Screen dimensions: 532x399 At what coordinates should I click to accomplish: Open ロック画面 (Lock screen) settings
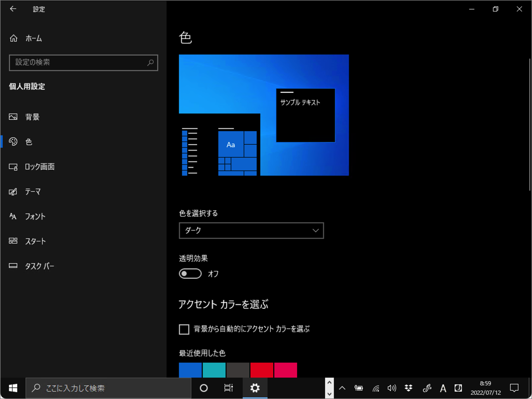pyautogui.click(x=39, y=167)
